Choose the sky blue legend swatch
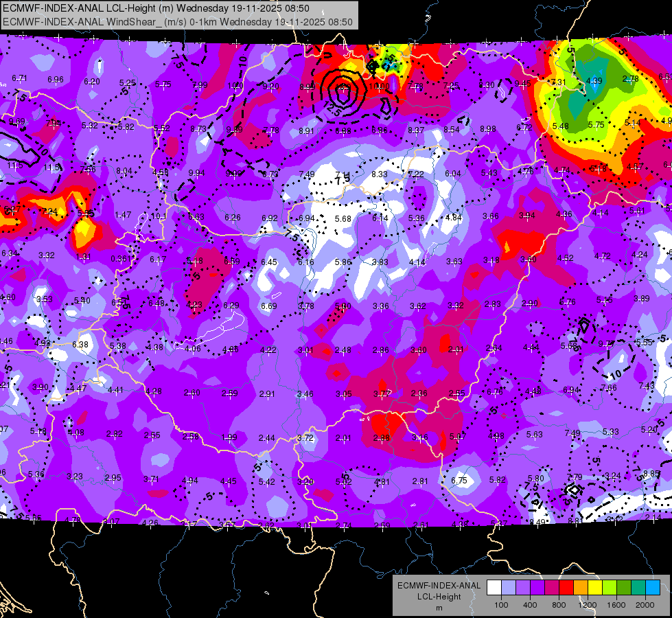 click(x=653, y=587)
